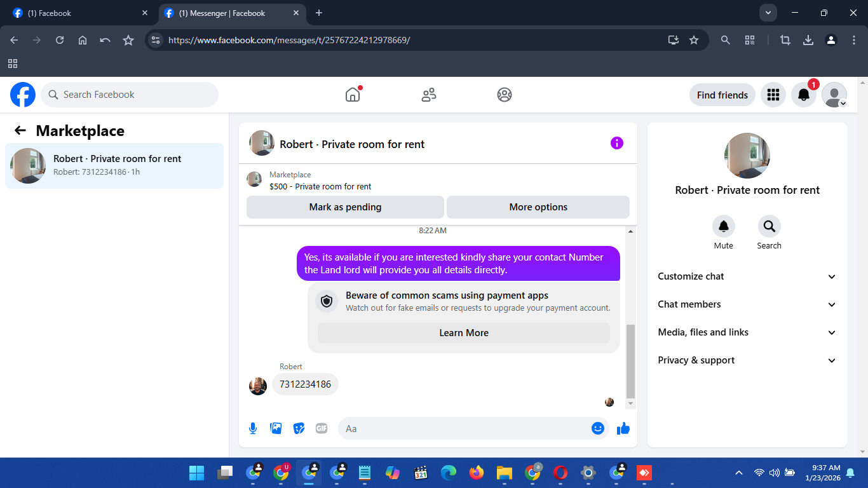
Task: Open Firefox from taskbar
Action: [x=476, y=473]
